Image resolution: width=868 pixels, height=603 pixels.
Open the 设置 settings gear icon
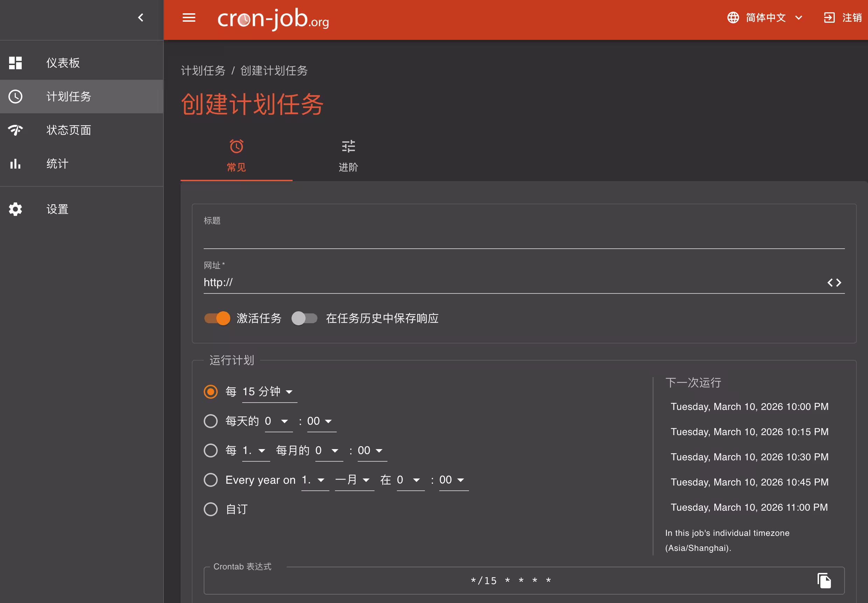(x=15, y=209)
